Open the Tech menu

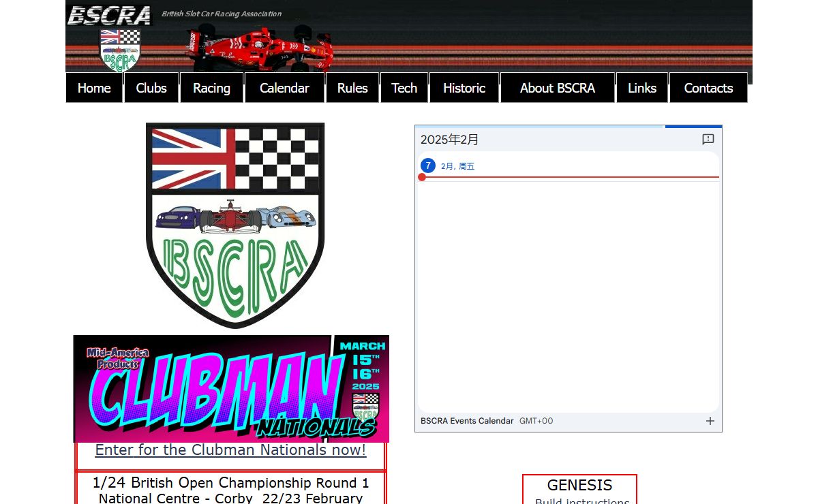coord(404,88)
